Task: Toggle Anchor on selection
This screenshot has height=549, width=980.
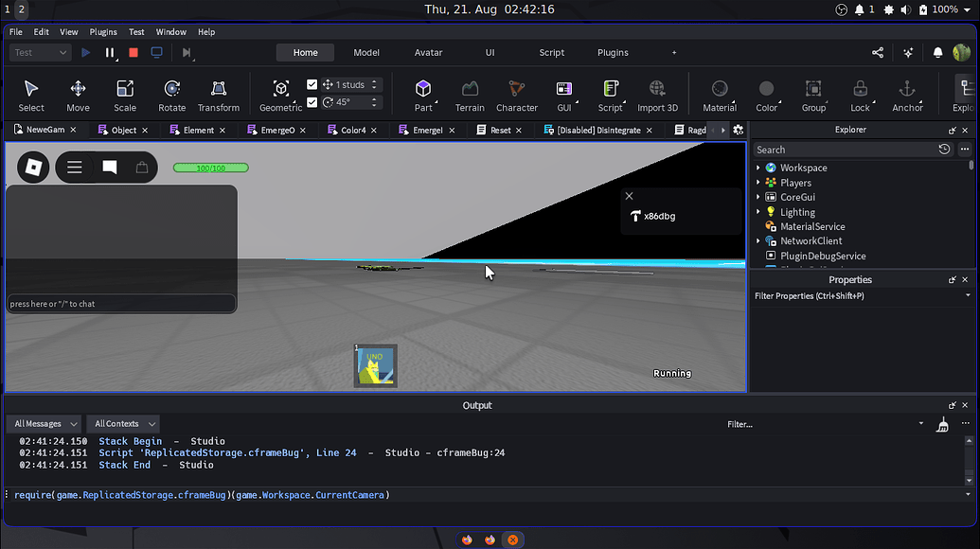Action: click(x=907, y=96)
